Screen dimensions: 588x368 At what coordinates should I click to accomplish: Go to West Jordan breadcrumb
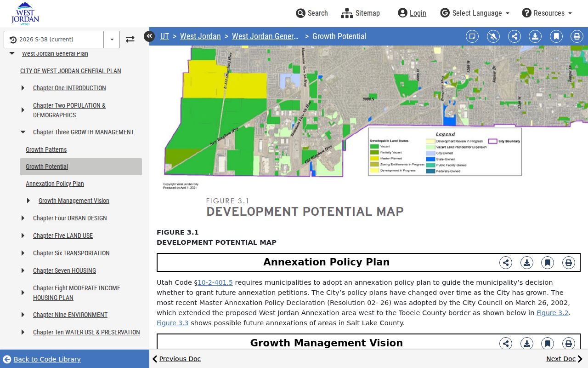pos(200,36)
